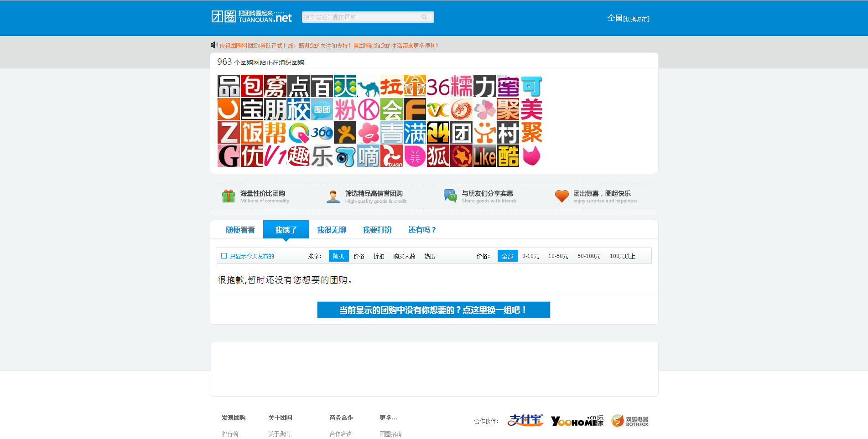This screenshot has height=439, width=868.
Task: Select the pink 美 logo tile
Action: tap(531, 109)
